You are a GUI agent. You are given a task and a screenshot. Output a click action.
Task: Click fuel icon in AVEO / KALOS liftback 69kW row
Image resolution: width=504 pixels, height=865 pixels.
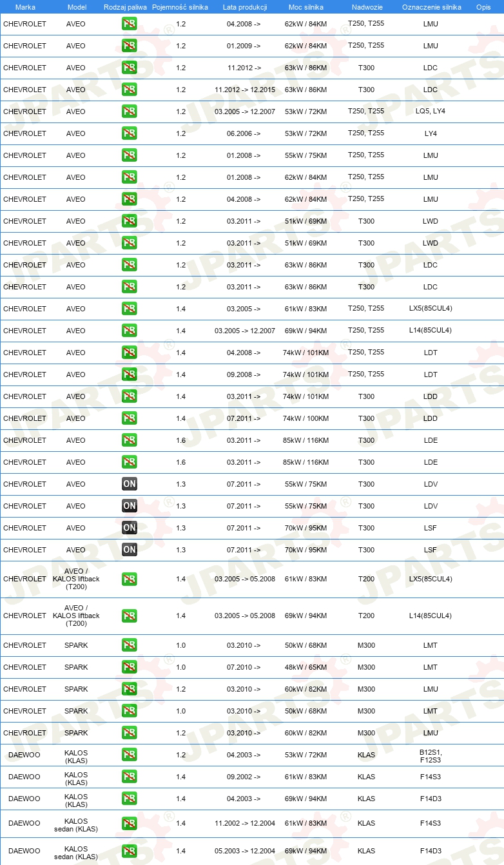coord(129,616)
